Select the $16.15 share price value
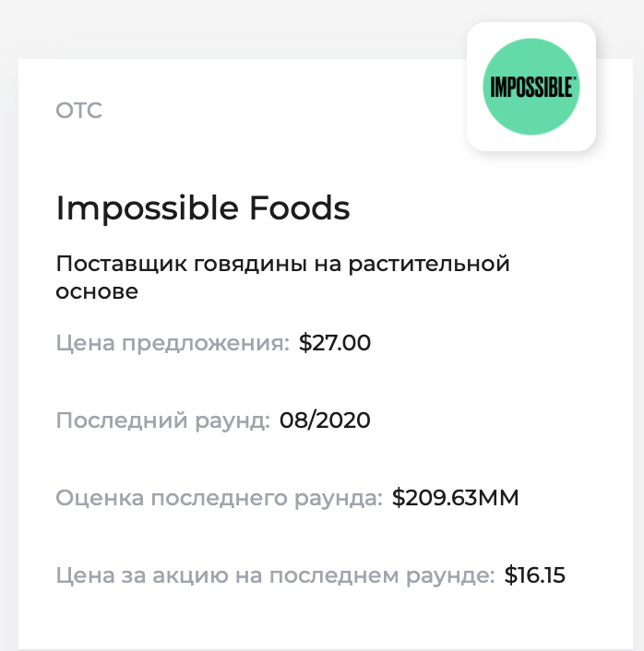 [535, 575]
